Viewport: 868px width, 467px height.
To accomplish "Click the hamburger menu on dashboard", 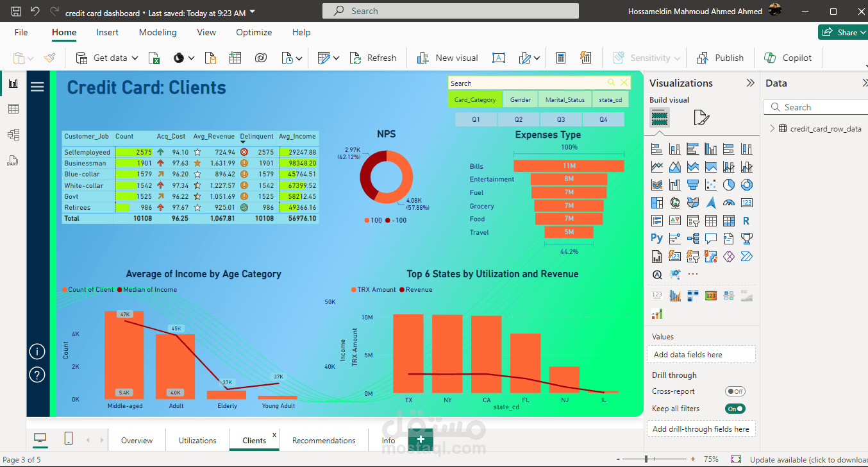I will point(37,87).
